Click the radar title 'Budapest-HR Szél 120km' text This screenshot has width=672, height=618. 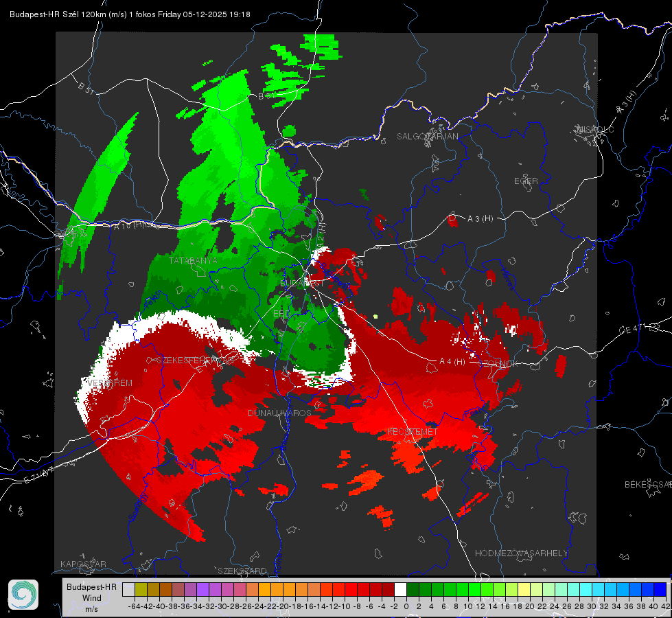click(x=58, y=14)
